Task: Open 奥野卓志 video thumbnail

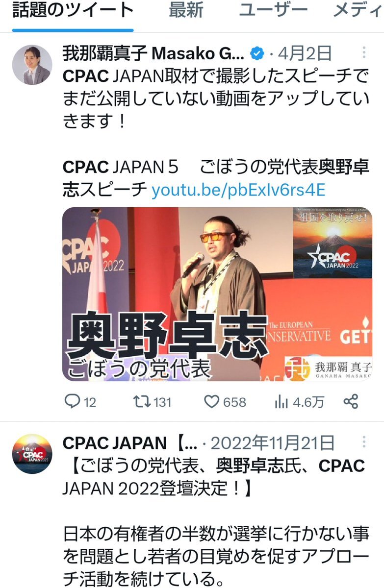Action: [x=217, y=294]
